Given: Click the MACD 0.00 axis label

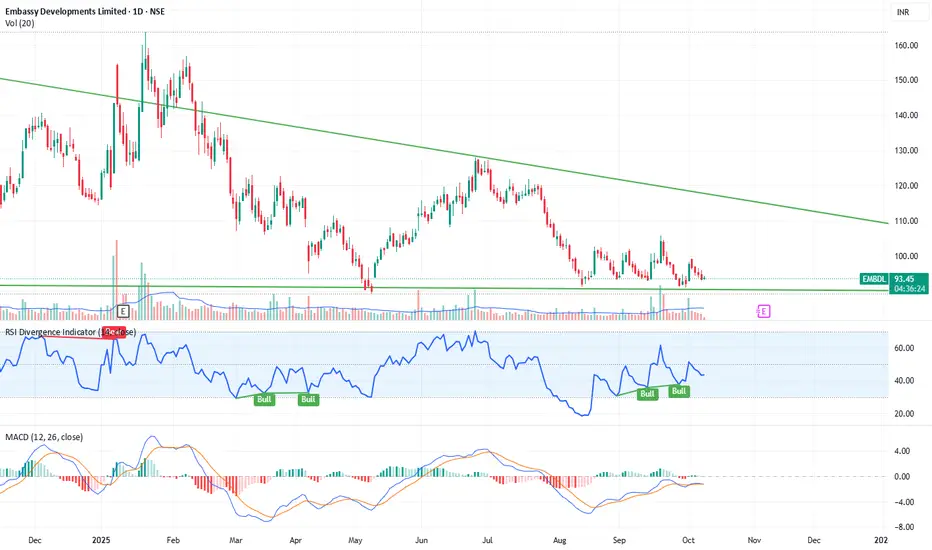Looking at the screenshot, I should click(x=902, y=476).
